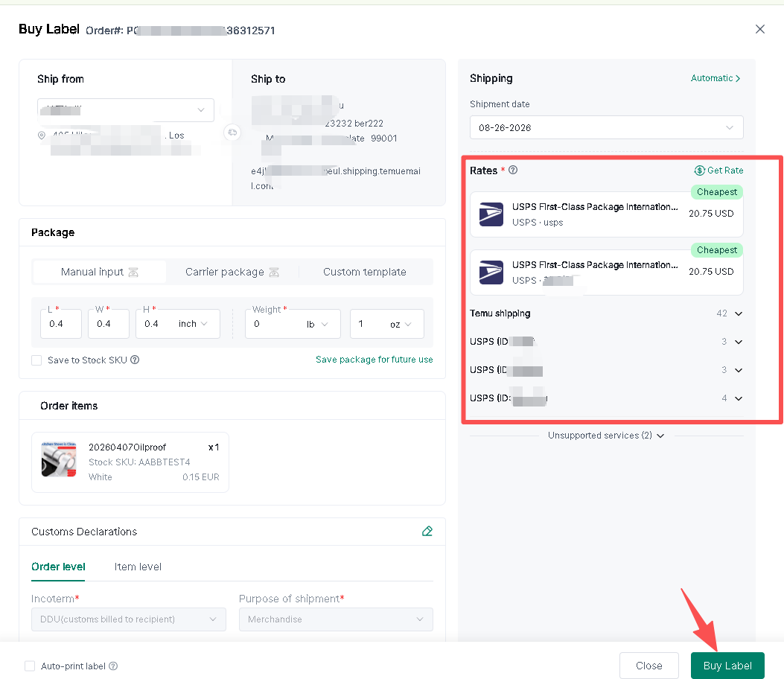The height and width of the screenshot is (679, 784).
Task: Select the first USPS First-Class rate (USPS · usps)
Action: pyautogui.click(x=606, y=214)
